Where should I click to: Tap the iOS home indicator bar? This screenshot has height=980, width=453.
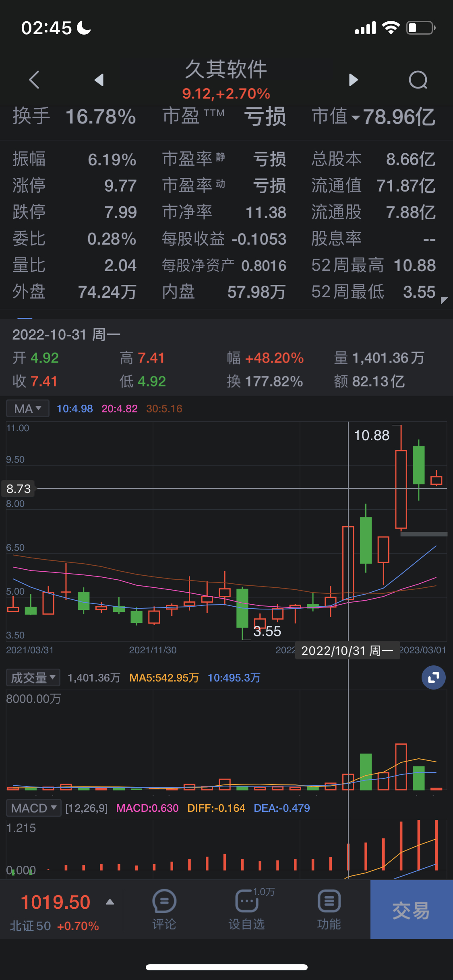coord(227,967)
